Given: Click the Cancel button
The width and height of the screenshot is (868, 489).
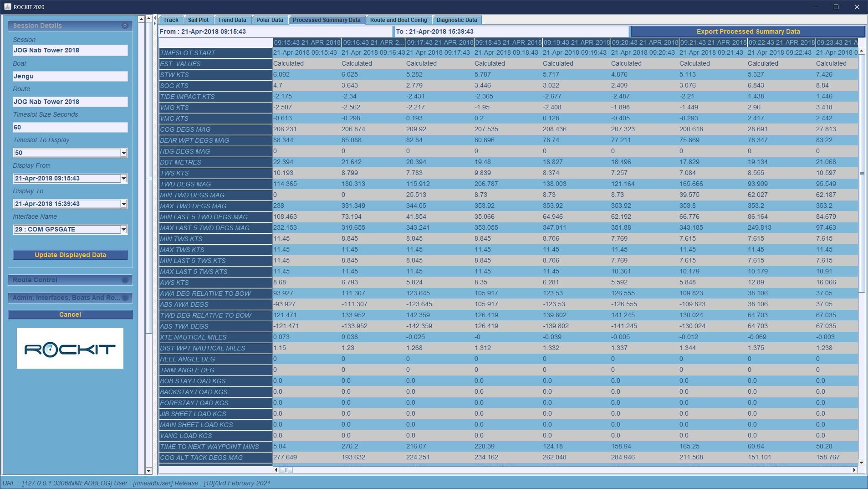Looking at the screenshot, I should [x=70, y=314].
